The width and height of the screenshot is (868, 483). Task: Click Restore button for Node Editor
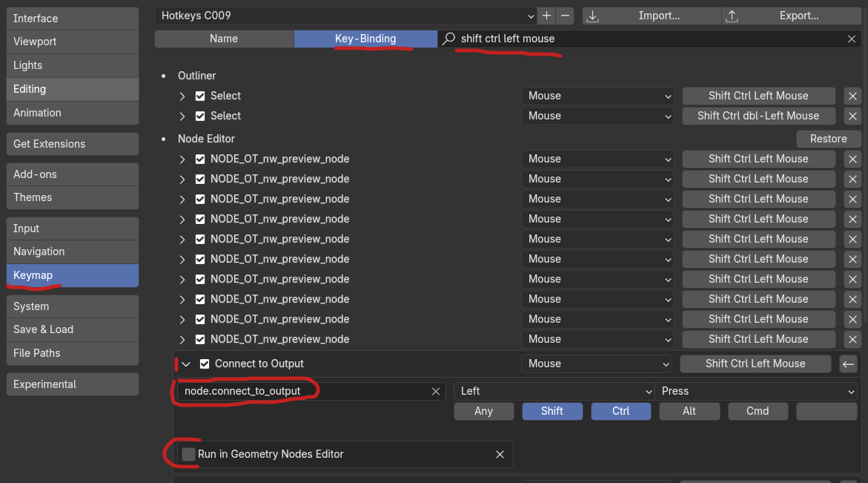(828, 139)
